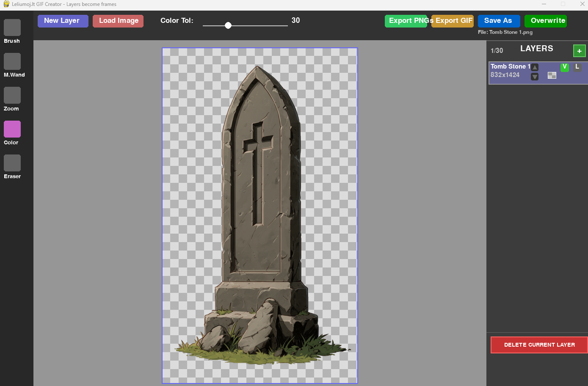Toggle visibility V on Tomb Stone 1

coord(564,67)
